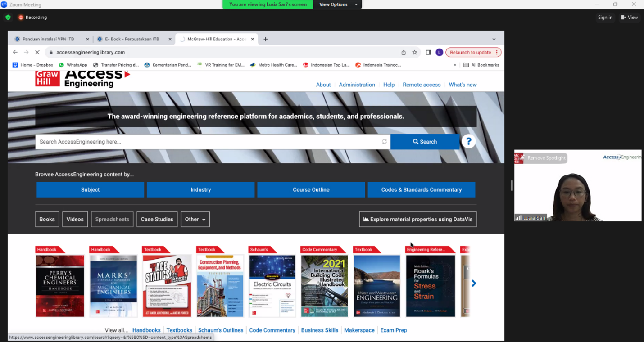Switch to E-Book Perpustakaan ITB tab
Image resolution: width=644 pixels, height=342 pixels.
[132, 39]
